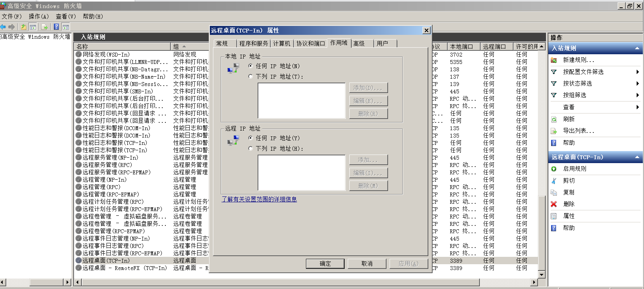This screenshot has width=644, height=289.
Task: Click the 属性 properties icon in actions pane
Action: tap(554, 216)
